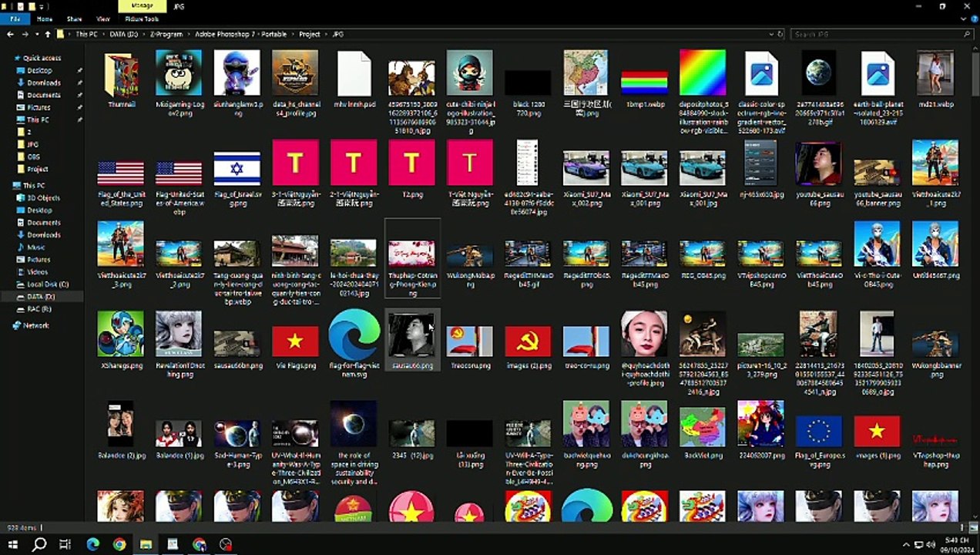The width and height of the screenshot is (980, 555).
Task: Select the XShangs.png file
Action: [x=120, y=340]
